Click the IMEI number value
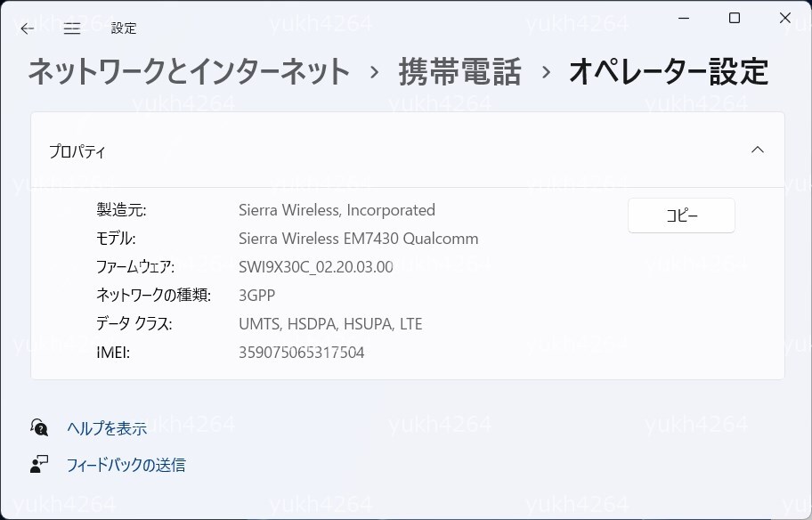 [301, 353]
